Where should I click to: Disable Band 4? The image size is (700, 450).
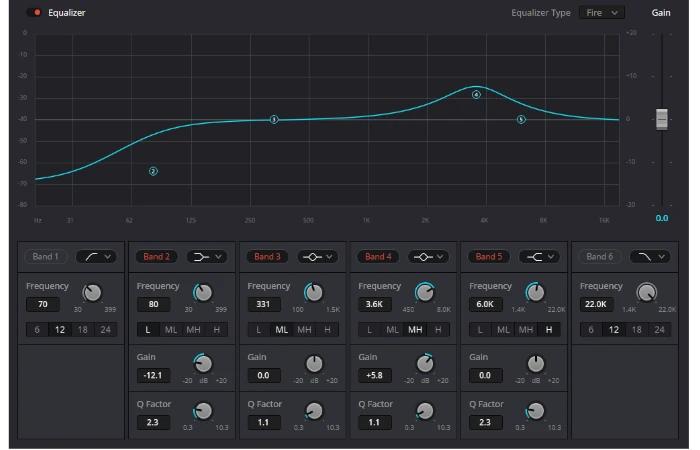point(378,257)
